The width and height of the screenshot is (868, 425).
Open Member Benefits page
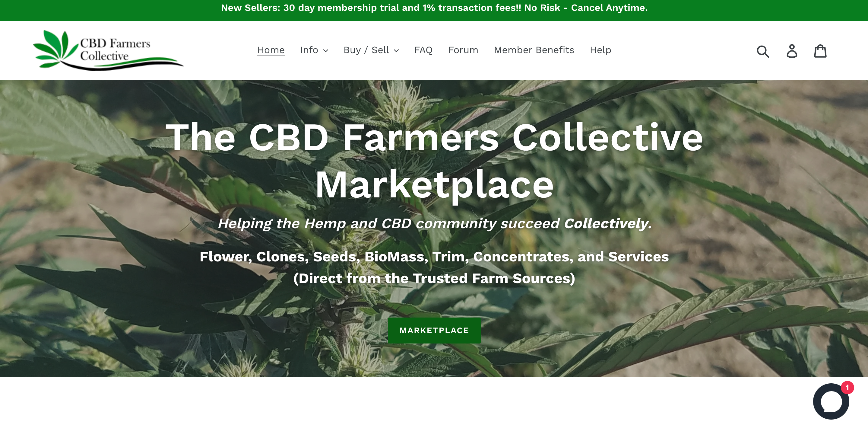534,50
